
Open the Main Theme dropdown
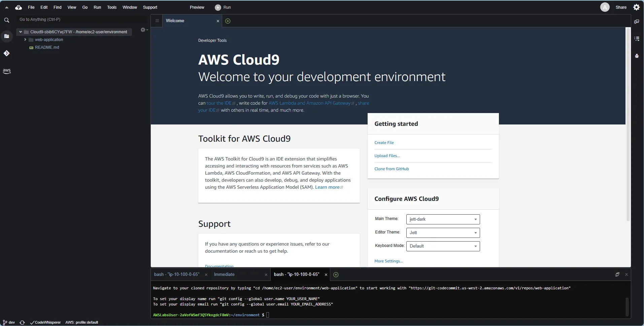443,219
